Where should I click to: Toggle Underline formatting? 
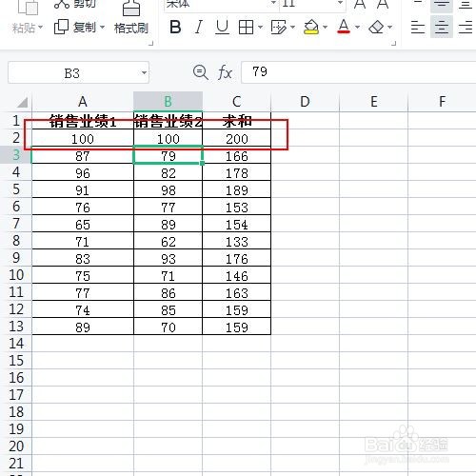[222, 28]
